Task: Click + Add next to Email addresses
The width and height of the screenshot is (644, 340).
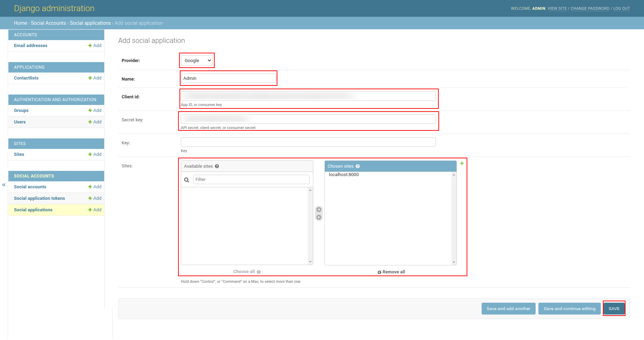Action: (x=95, y=45)
